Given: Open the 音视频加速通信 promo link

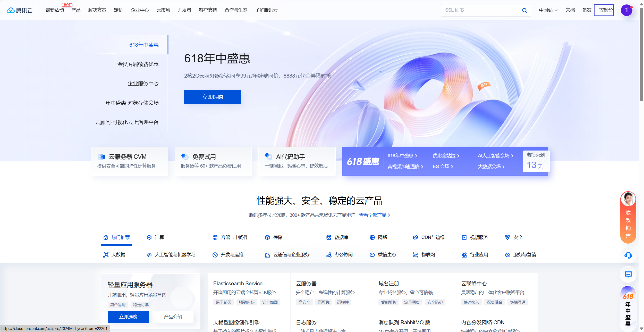Looking at the screenshot, I should pos(405,167).
